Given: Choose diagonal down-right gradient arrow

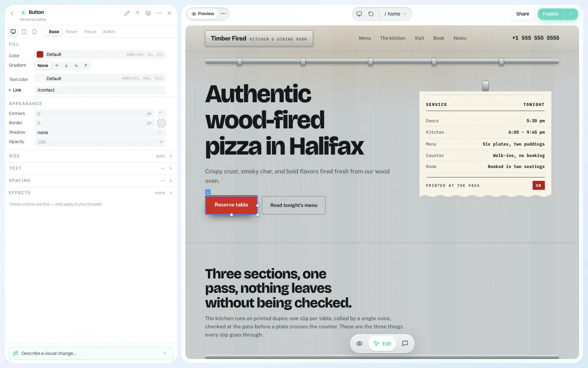Looking at the screenshot, I should [x=76, y=65].
